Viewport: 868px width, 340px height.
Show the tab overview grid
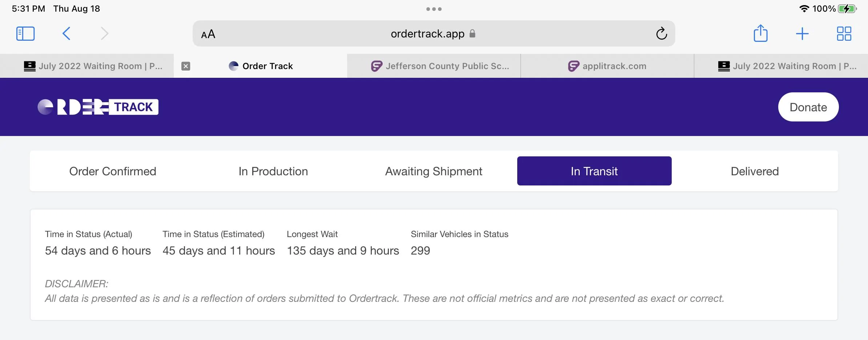[844, 34]
